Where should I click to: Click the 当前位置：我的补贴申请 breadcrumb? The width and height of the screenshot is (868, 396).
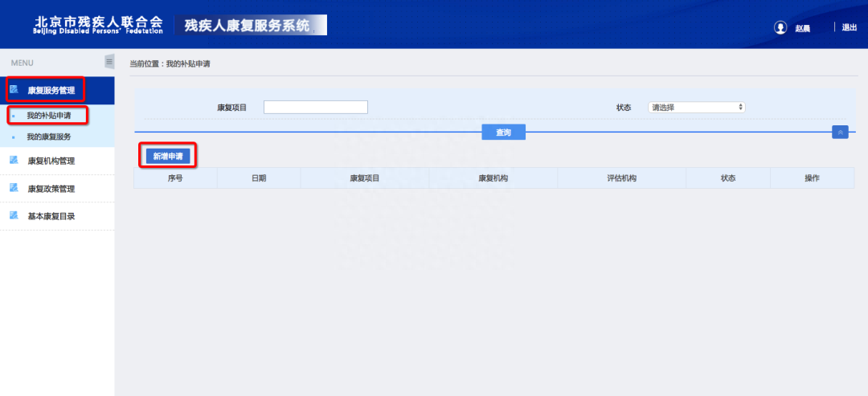click(x=170, y=64)
